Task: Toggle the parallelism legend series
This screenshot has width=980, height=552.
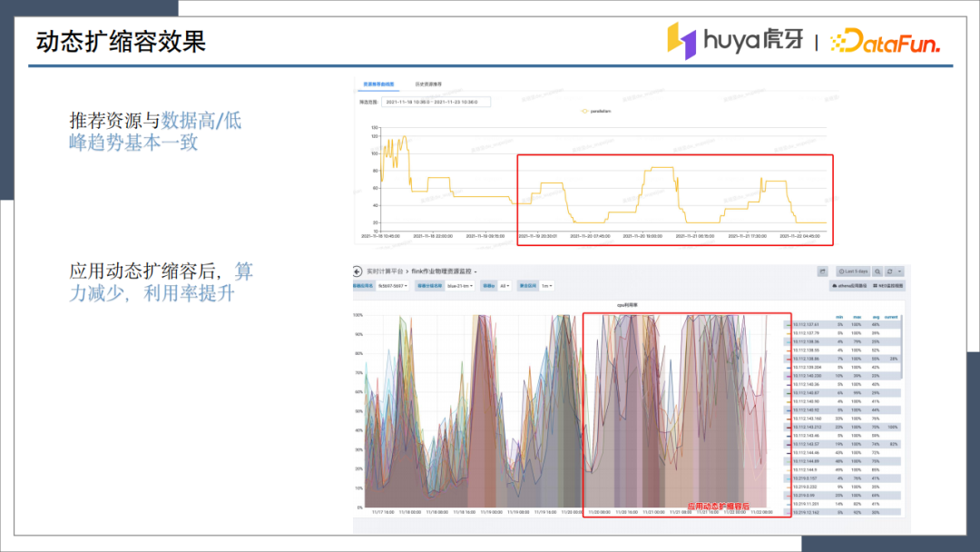Action: tap(595, 112)
